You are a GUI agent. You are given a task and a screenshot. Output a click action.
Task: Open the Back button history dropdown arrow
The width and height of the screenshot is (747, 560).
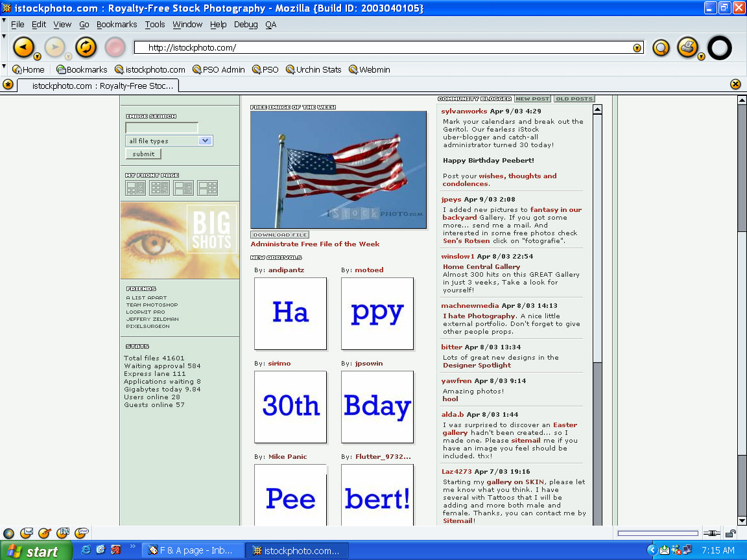click(37, 56)
